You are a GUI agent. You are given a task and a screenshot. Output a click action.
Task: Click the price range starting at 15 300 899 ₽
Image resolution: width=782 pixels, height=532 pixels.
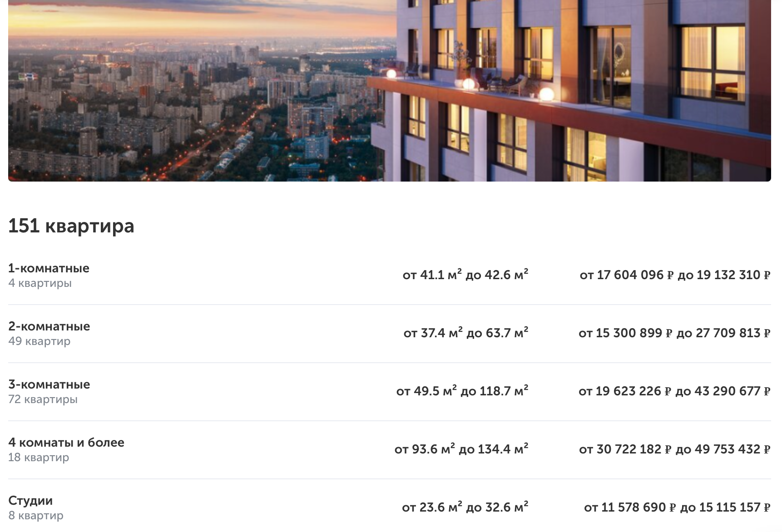click(674, 333)
